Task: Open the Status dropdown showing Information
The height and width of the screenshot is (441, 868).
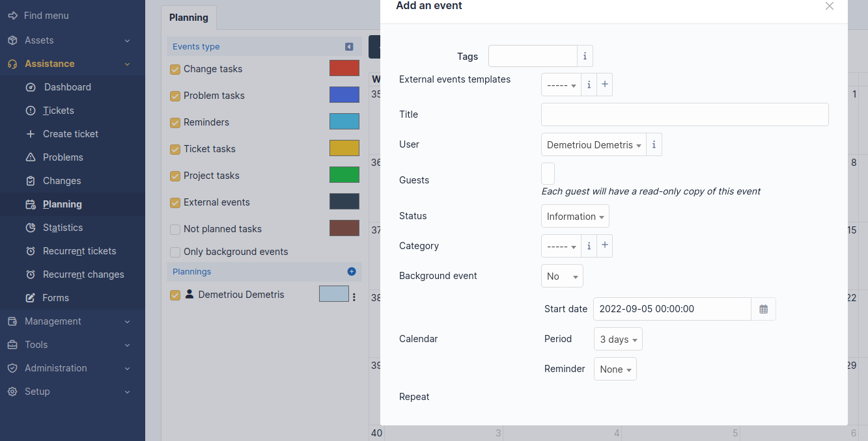Action: click(x=574, y=215)
